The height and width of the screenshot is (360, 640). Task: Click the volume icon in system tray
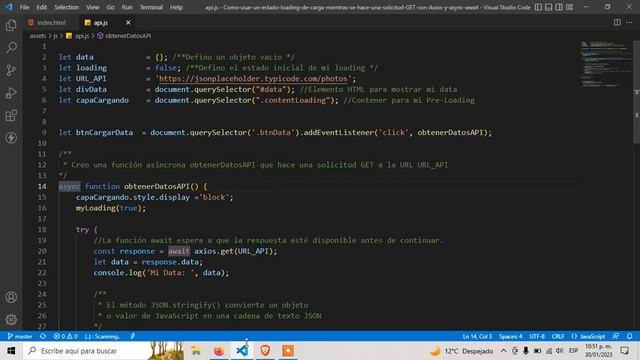[560, 351]
